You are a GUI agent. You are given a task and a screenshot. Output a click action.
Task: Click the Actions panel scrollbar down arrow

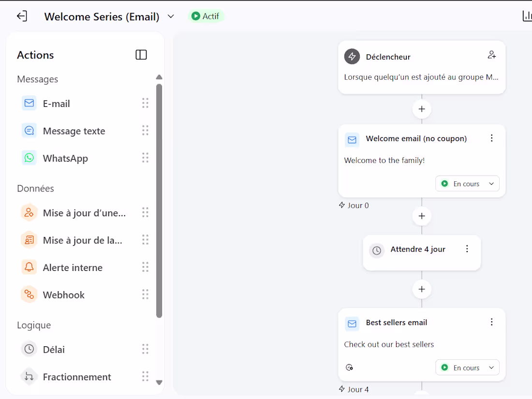[x=159, y=383]
